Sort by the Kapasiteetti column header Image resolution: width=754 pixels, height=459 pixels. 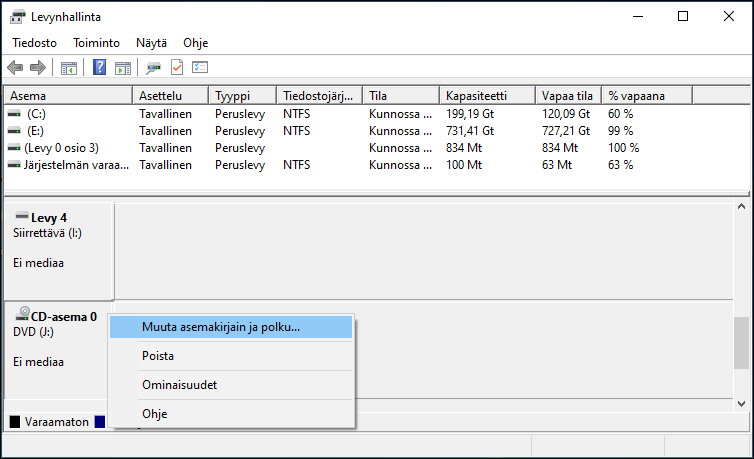pyautogui.click(x=476, y=95)
